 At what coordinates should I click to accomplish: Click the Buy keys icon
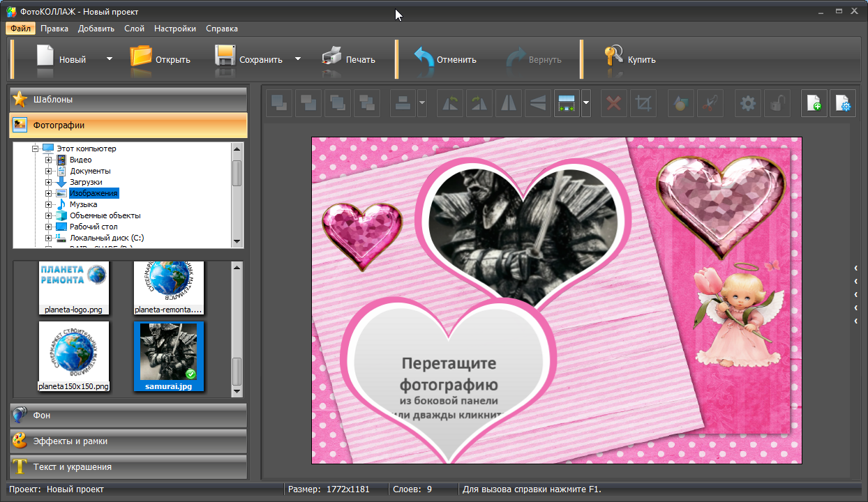pyautogui.click(x=613, y=56)
